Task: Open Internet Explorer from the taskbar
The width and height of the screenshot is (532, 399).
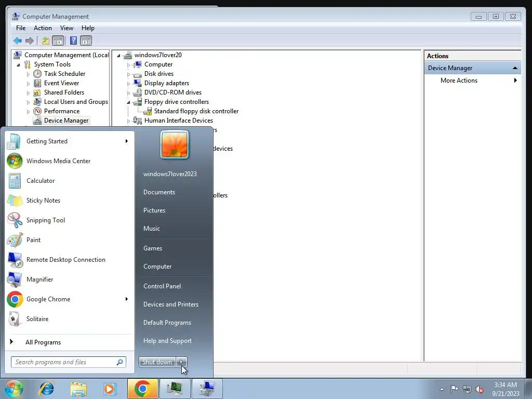Action: [46, 389]
